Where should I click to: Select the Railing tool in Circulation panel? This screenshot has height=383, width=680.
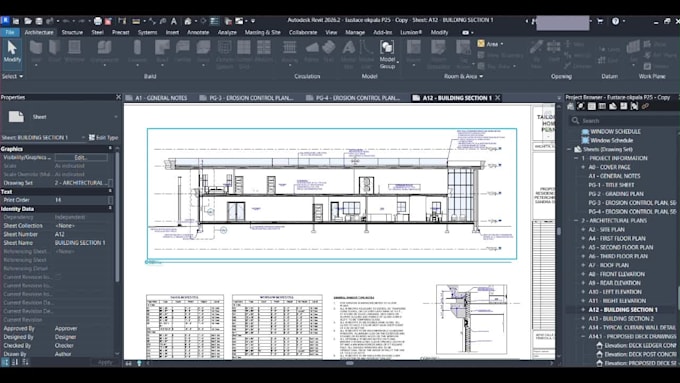click(x=289, y=51)
